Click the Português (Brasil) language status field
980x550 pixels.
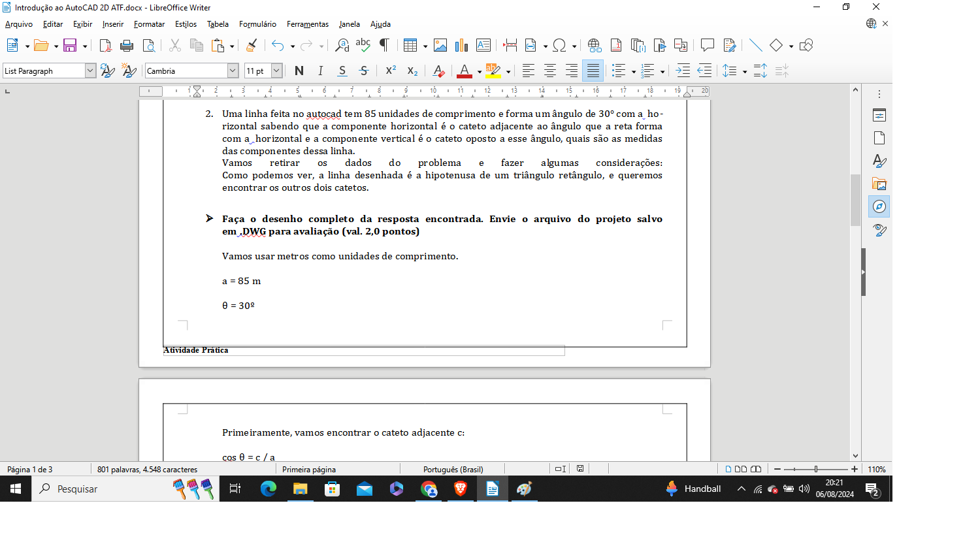453,469
